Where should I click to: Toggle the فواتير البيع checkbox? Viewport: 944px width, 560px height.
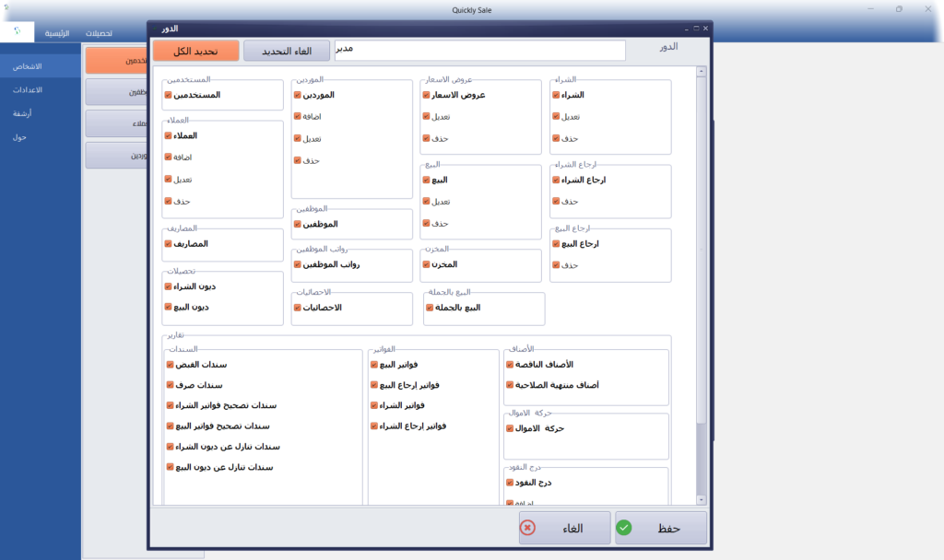(x=374, y=365)
